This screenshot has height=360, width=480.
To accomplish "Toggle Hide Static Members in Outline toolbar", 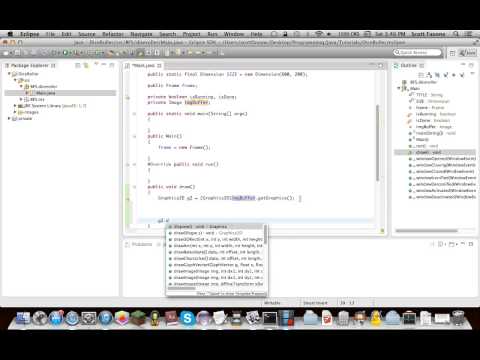I will 446,75.
